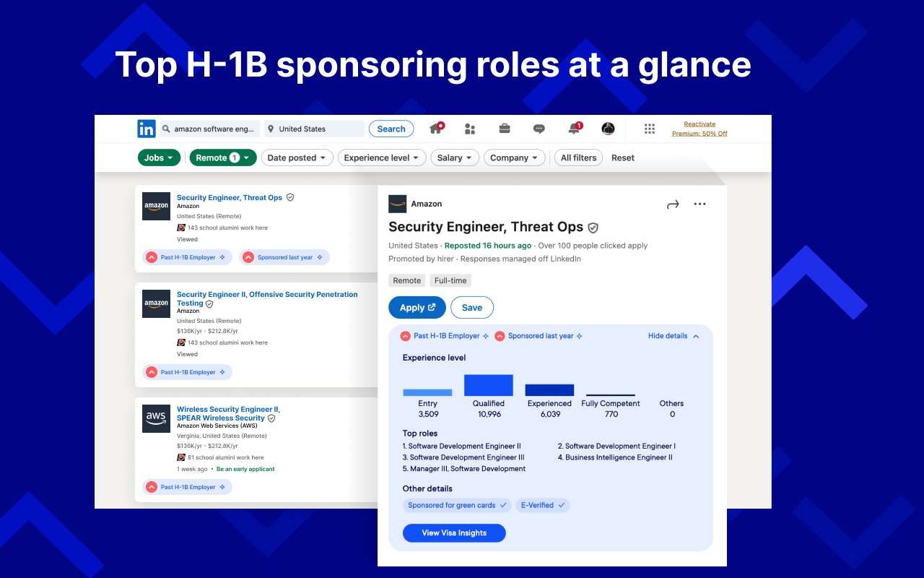
Task: Open the Messaging chat bubble icon
Action: click(539, 129)
